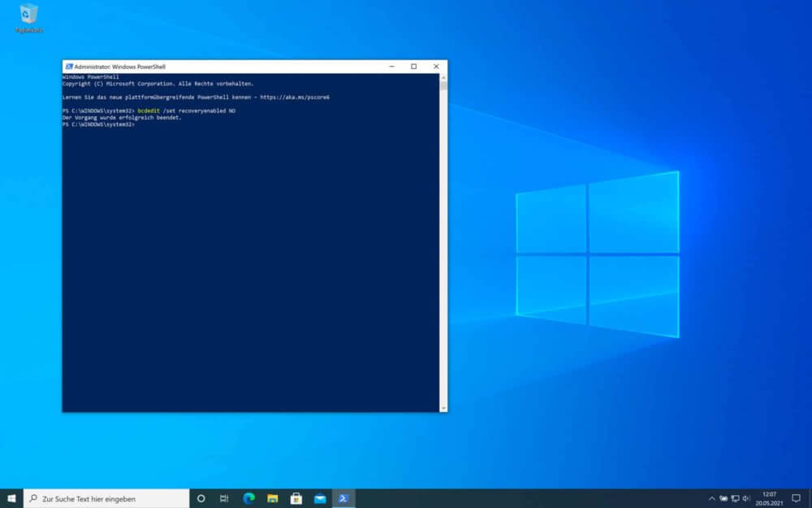Click the 'Der Vorgang wurde erfolgreich beendet.' line
This screenshot has width=812, height=508.
pyautogui.click(x=122, y=118)
